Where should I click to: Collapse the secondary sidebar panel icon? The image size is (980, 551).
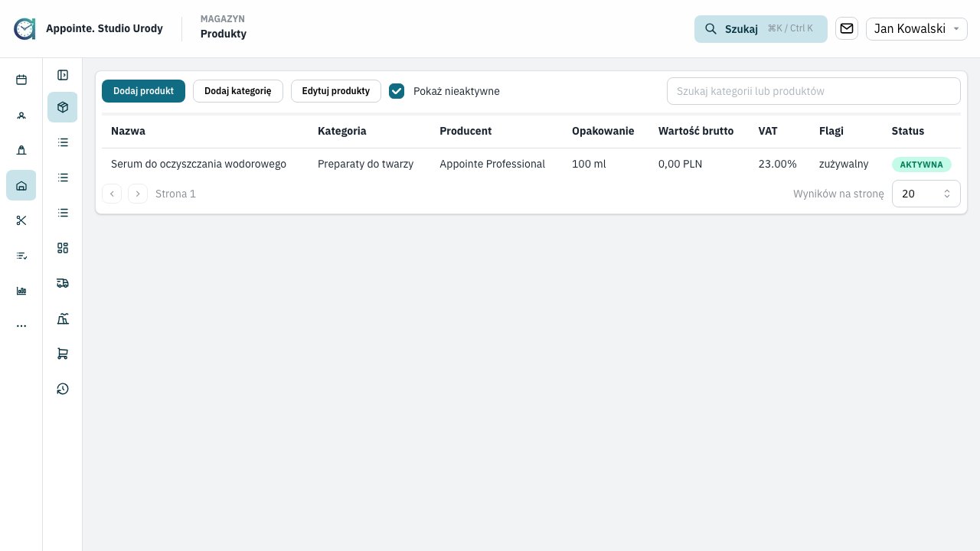click(63, 75)
